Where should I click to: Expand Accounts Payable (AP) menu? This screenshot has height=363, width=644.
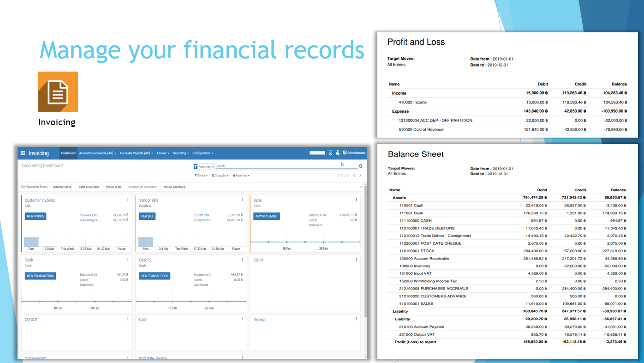137,153
